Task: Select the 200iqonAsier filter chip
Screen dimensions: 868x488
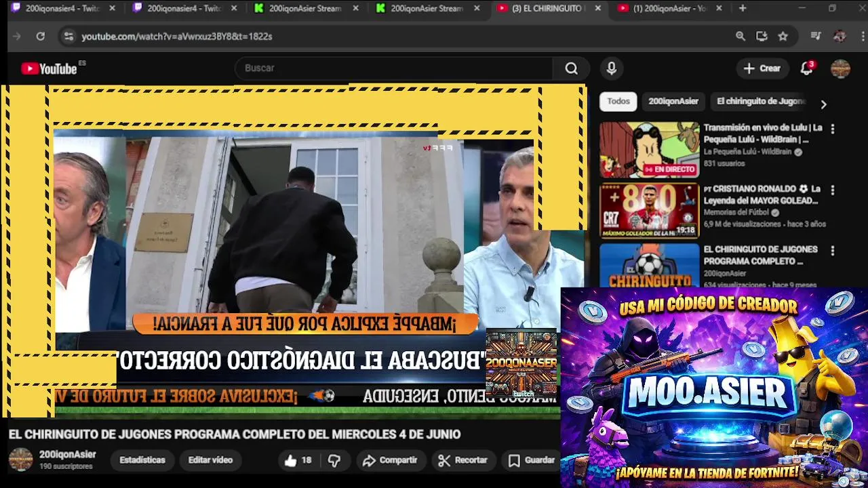Action: tap(673, 101)
